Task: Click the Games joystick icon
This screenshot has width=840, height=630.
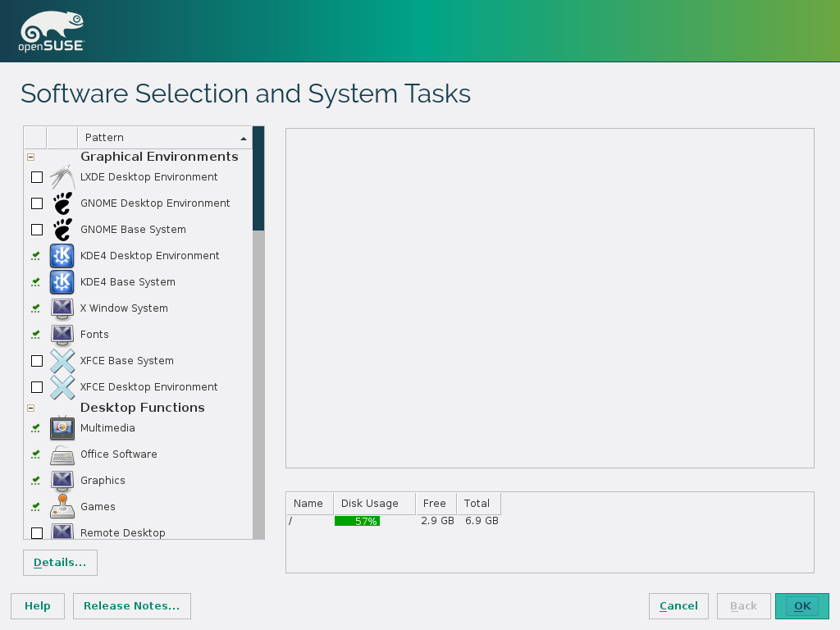Action: 62,507
